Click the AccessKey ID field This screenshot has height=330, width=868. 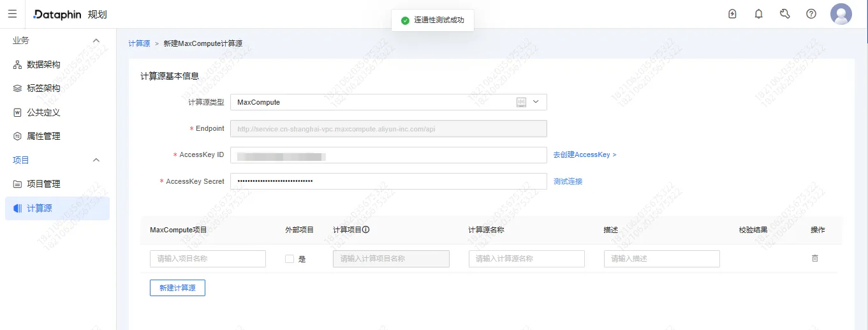(x=388, y=155)
